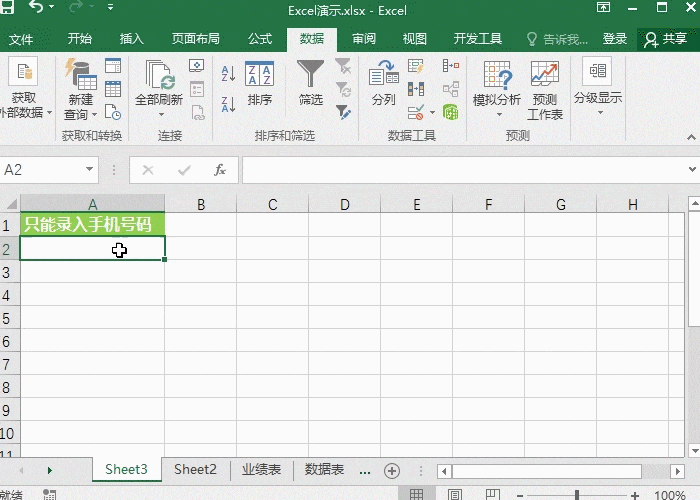This screenshot has width=700, height=500.
Task: Select column B header
Action: coord(201,204)
